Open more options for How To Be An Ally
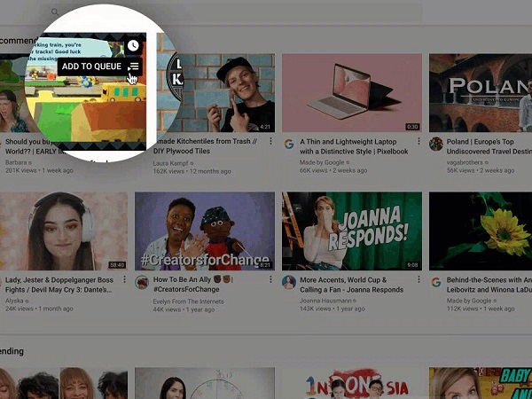Viewport: 532px width, 399px height. [270, 279]
